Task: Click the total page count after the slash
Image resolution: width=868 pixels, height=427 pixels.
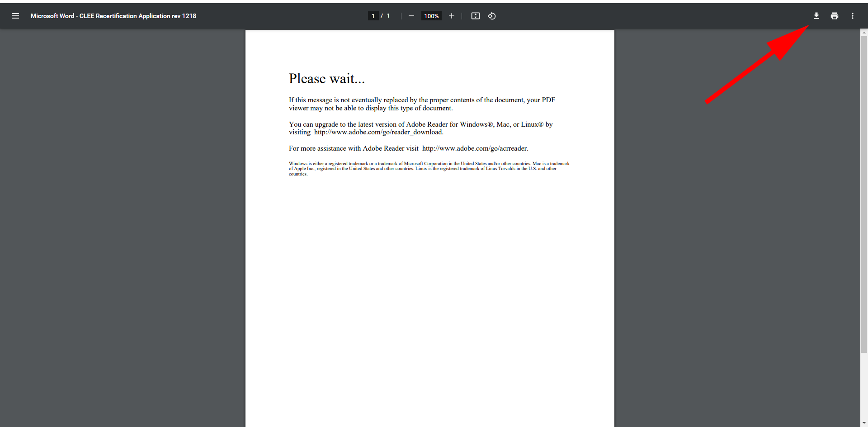Action: pos(388,16)
